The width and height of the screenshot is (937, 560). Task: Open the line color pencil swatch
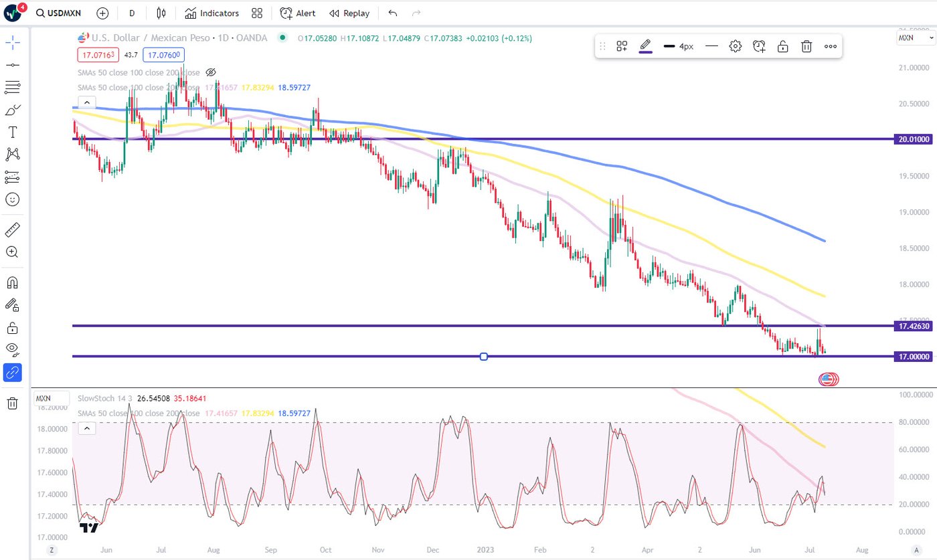click(645, 46)
